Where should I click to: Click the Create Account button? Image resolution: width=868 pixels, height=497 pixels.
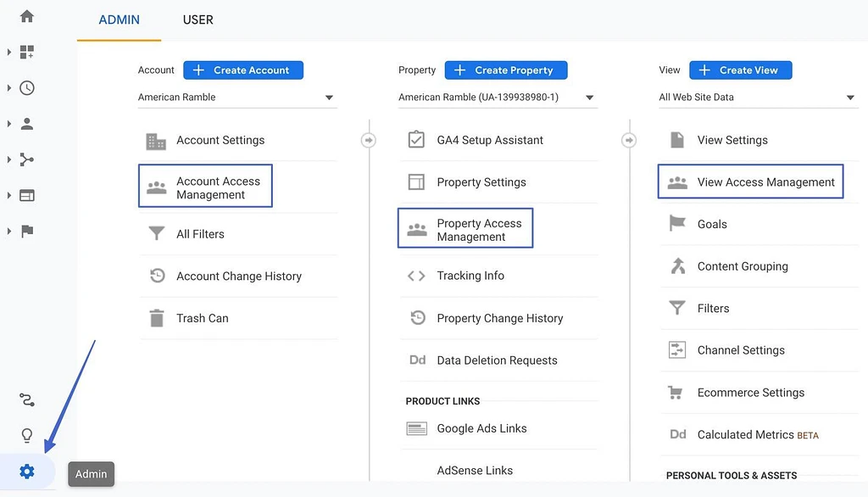[x=243, y=70]
